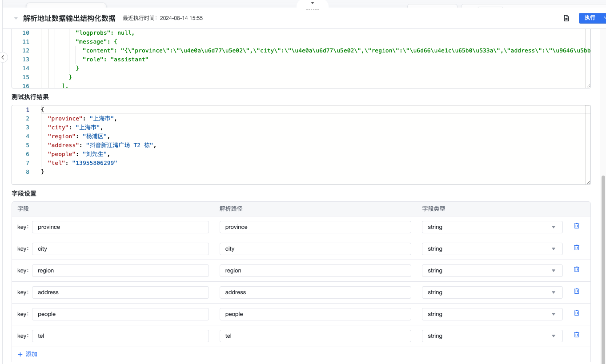The image size is (606, 364).
Task: Open the arrow next to 执行 button
Action: 603,18
